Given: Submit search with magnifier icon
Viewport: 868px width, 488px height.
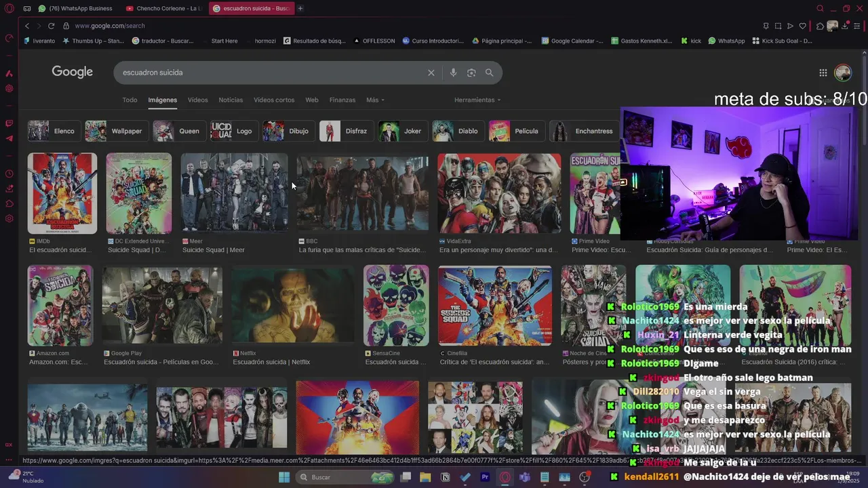Looking at the screenshot, I should click(489, 73).
